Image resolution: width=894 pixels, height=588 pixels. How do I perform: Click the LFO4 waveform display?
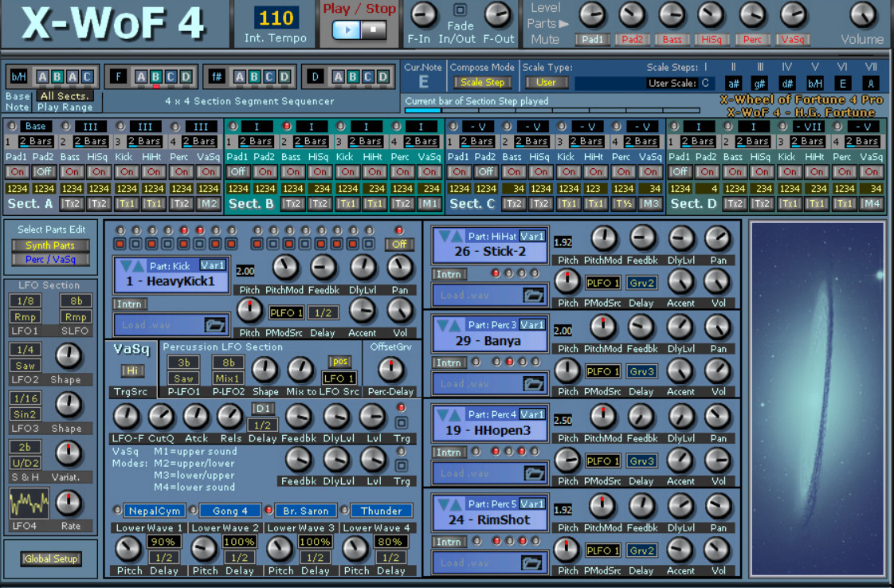coord(29,503)
